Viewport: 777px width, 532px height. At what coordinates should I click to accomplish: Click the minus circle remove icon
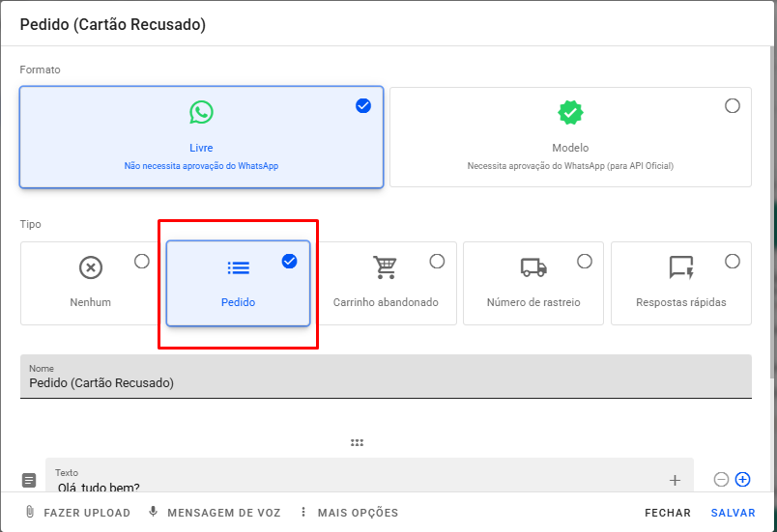721,479
